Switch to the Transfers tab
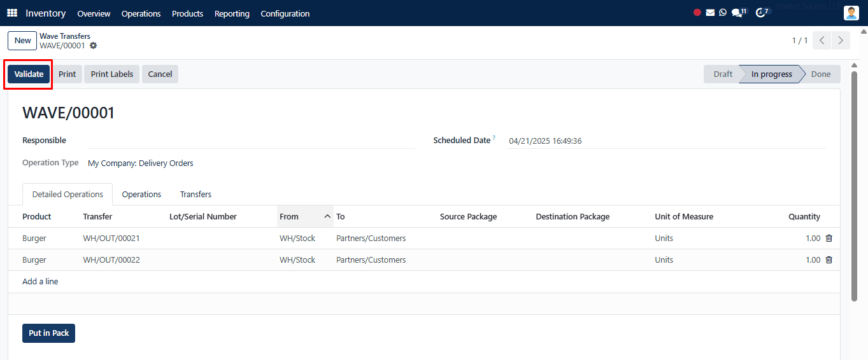The height and width of the screenshot is (360, 868). pyautogui.click(x=196, y=195)
